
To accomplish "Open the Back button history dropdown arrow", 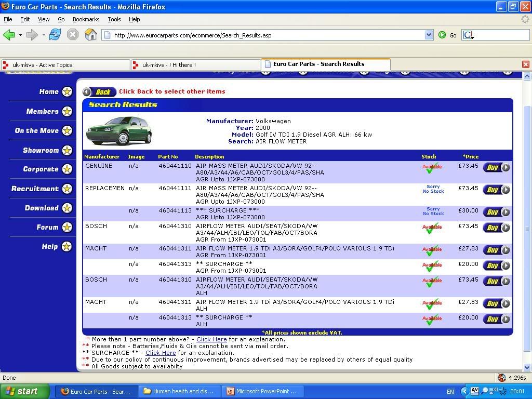I will (x=20, y=35).
